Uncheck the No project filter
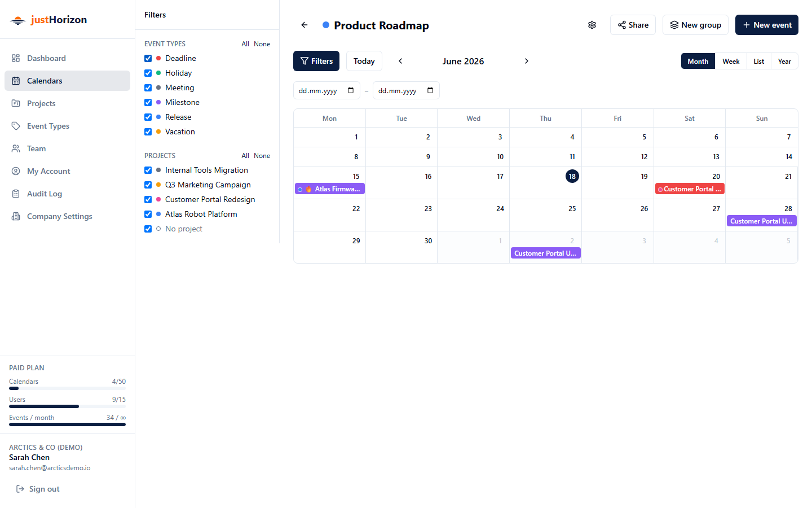This screenshot has height=508, width=812. [148, 229]
